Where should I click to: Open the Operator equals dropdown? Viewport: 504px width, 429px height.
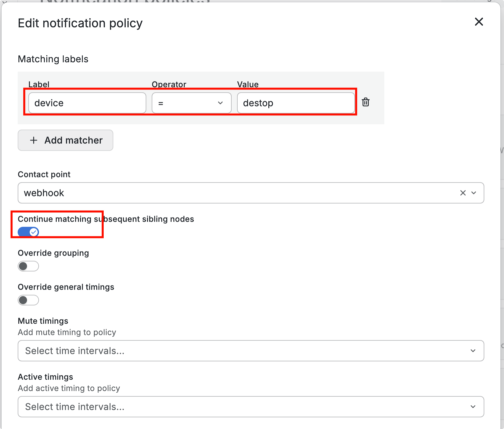pos(187,103)
